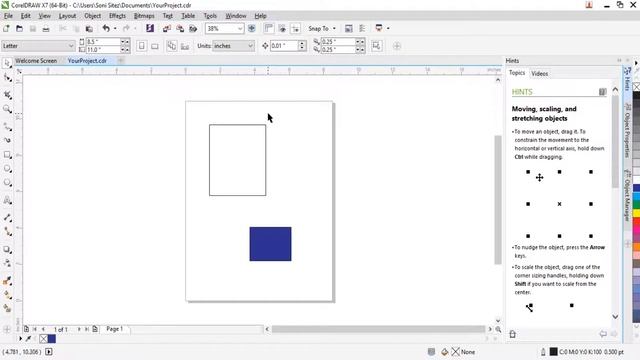Image resolution: width=640 pixels, height=360 pixels.
Task: Open the Object Properties docker tab
Action: coord(627,130)
